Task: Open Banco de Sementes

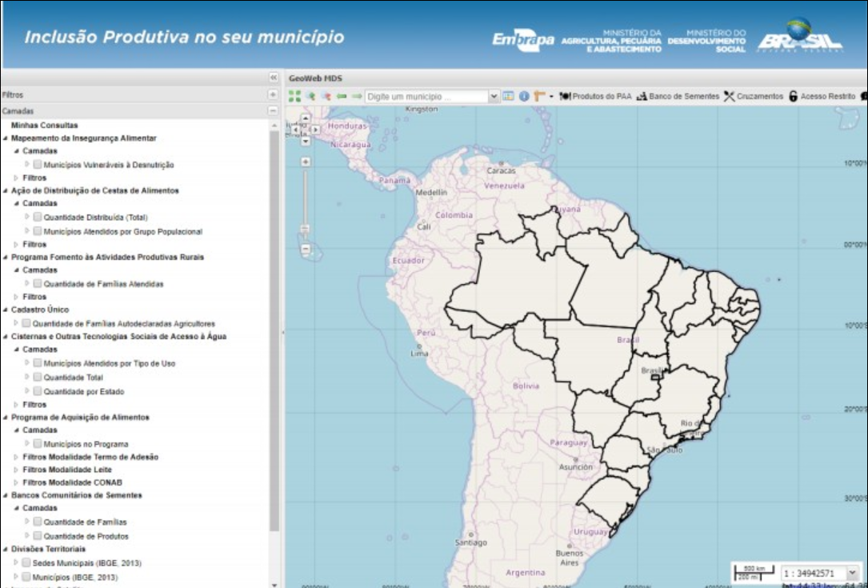Action: 678,96
